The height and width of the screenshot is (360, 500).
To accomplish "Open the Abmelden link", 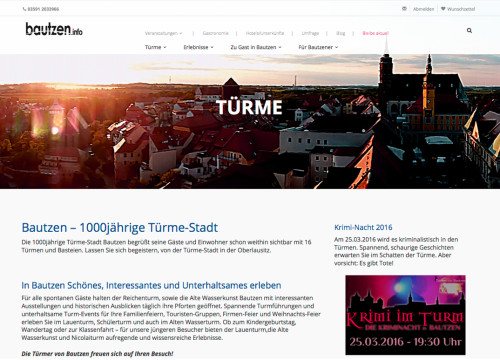I will point(423,9).
